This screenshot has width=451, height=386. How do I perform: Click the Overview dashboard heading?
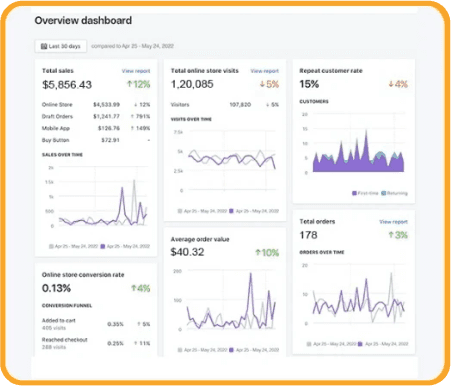(83, 21)
